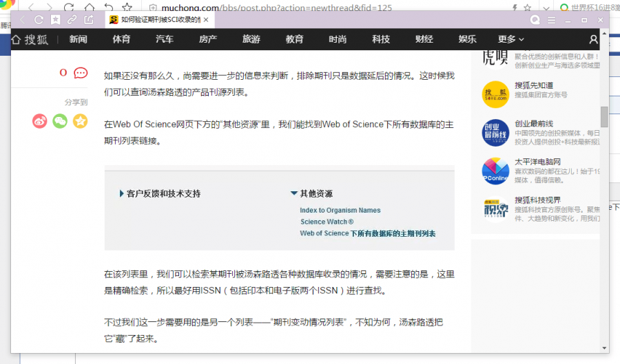This screenshot has height=364, width=620.
Task: Share article to Weibo
Action: (40, 121)
